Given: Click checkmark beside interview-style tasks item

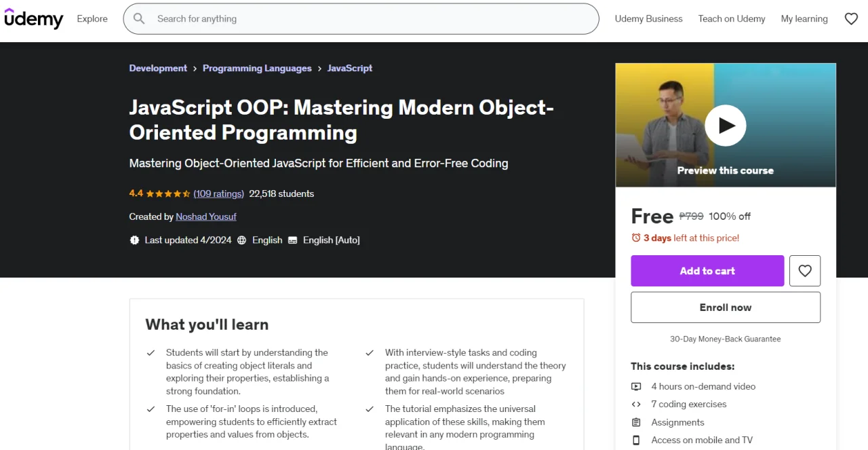Looking at the screenshot, I should 370,353.
